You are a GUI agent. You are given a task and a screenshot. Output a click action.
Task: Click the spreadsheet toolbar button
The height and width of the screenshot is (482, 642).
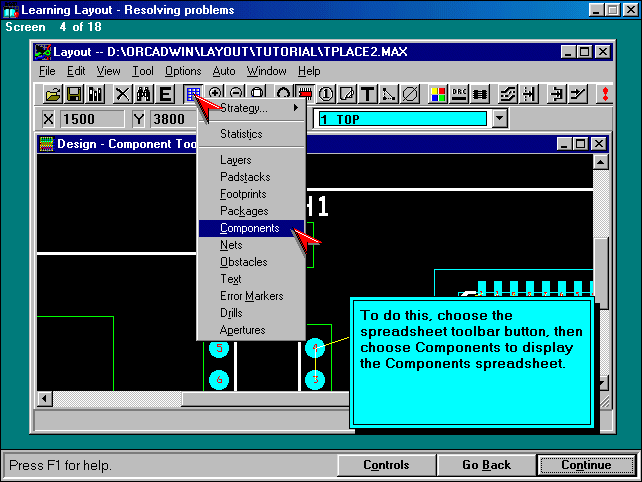[193, 94]
